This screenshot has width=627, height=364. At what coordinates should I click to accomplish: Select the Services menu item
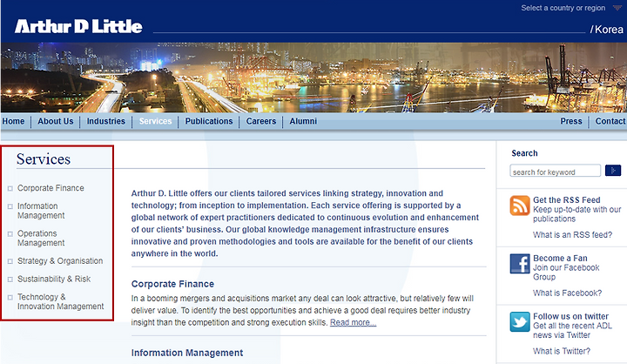pos(155,121)
